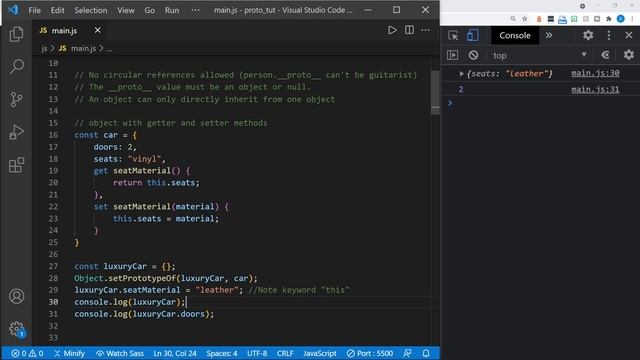
Task: Open notifications via the bell icon
Action: (426, 353)
